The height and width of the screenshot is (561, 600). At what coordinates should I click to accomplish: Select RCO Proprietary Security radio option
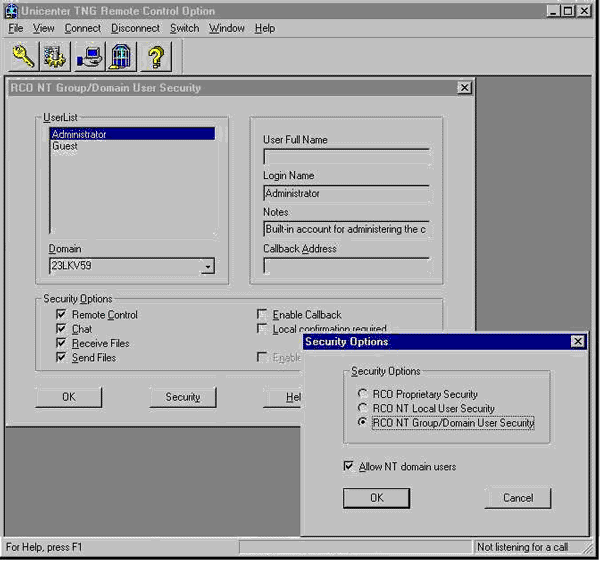point(364,394)
